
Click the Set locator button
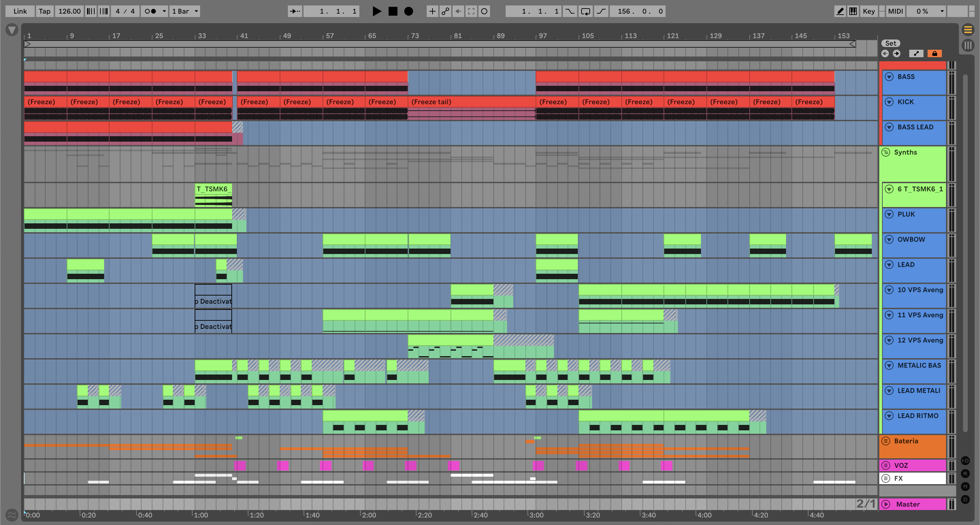click(891, 43)
